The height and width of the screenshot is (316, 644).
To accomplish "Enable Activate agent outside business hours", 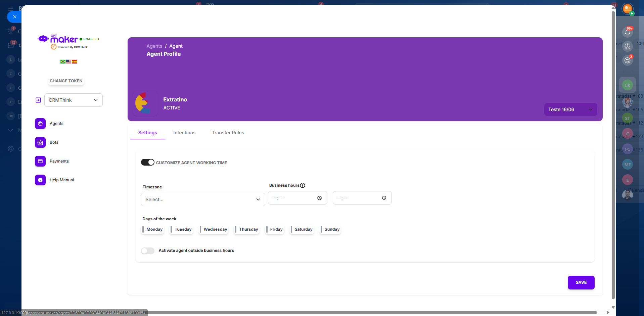I will coord(147,251).
